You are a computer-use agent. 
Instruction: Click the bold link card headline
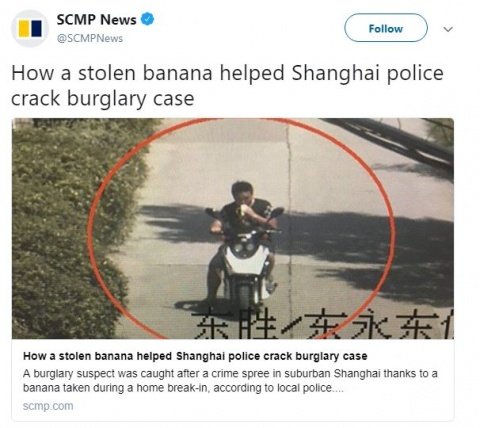coord(195,356)
